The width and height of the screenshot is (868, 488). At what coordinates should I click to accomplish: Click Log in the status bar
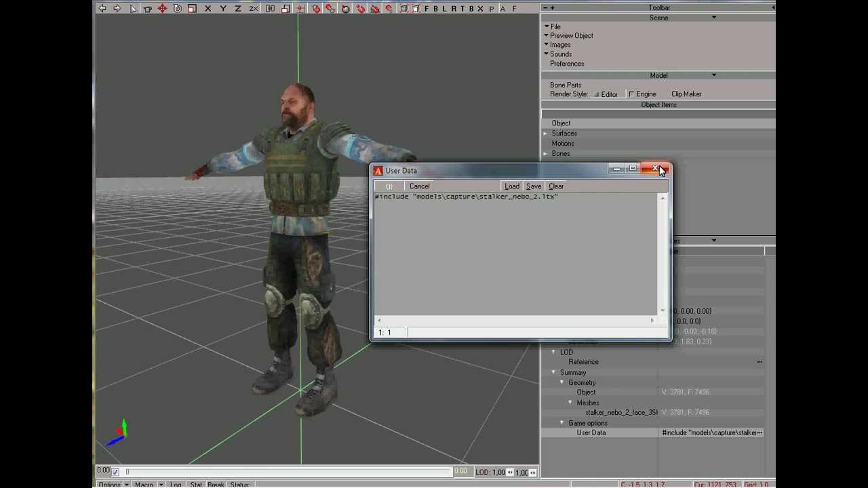click(x=176, y=485)
